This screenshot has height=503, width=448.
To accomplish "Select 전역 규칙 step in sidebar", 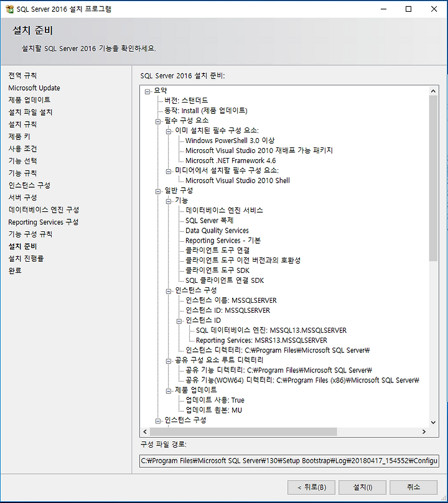I will click(22, 76).
